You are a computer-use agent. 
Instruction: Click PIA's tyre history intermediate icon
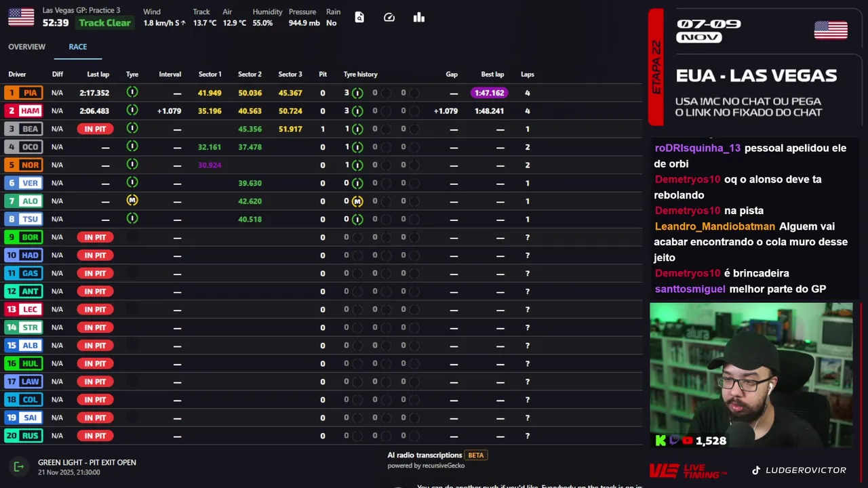click(357, 93)
